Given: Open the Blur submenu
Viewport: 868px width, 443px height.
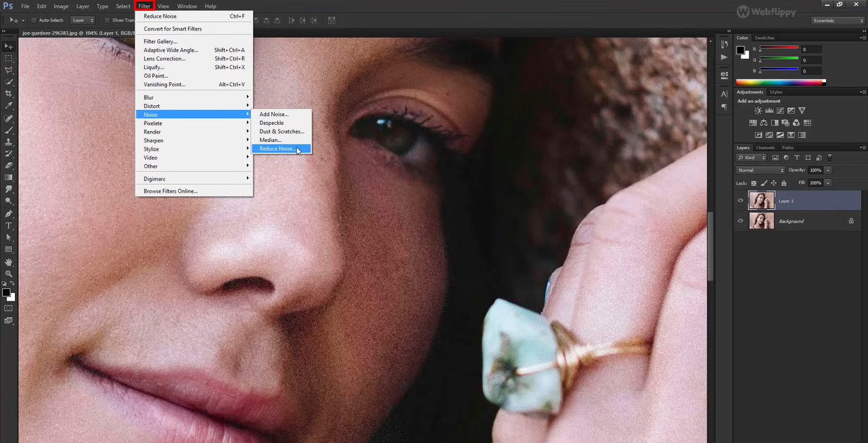Looking at the screenshot, I should pos(194,98).
